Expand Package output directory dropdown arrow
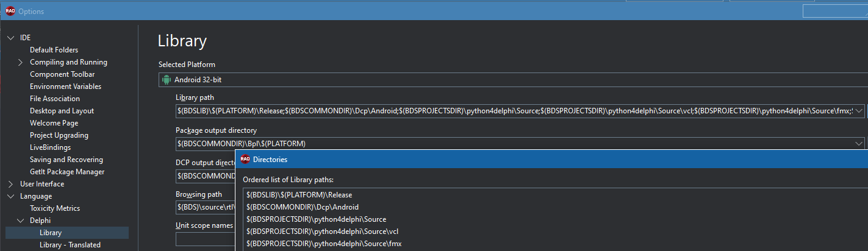 pyautogui.click(x=859, y=144)
